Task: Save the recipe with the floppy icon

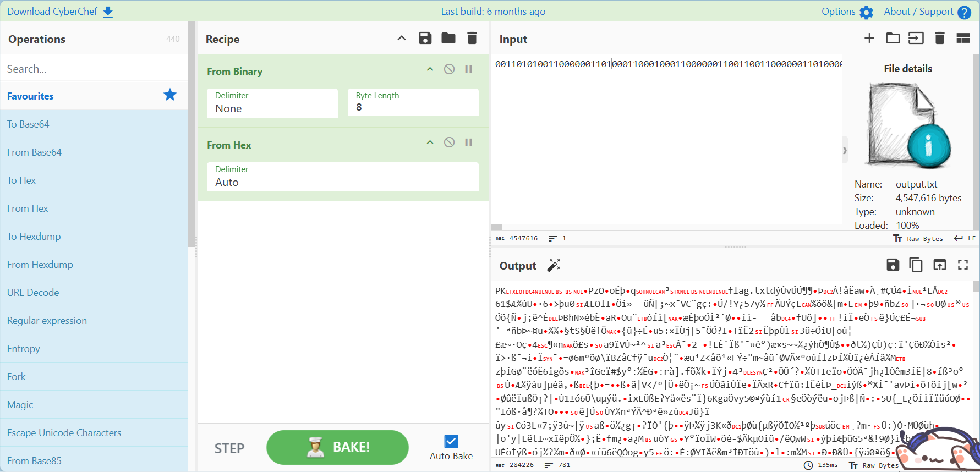Action: click(425, 38)
